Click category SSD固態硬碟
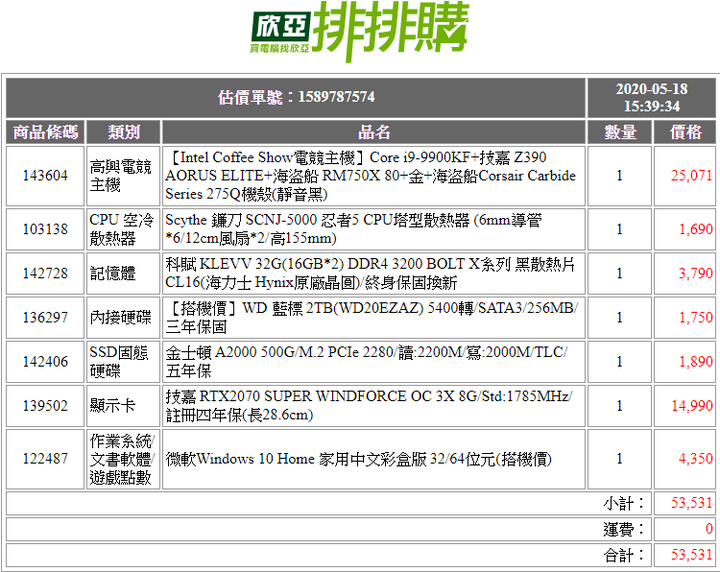Viewport: 720px width, 572px height. pos(119,361)
